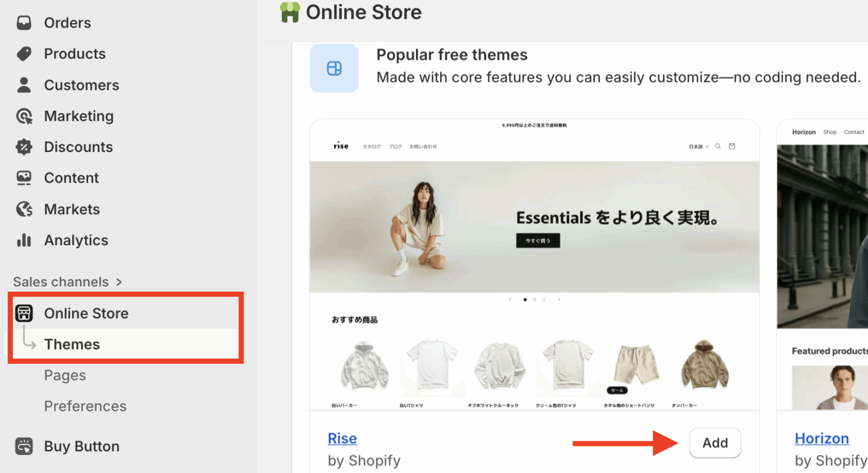This screenshot has height=473, width=868.
Task: Click the blue Popular free themes icon
Action: [334, 68]
